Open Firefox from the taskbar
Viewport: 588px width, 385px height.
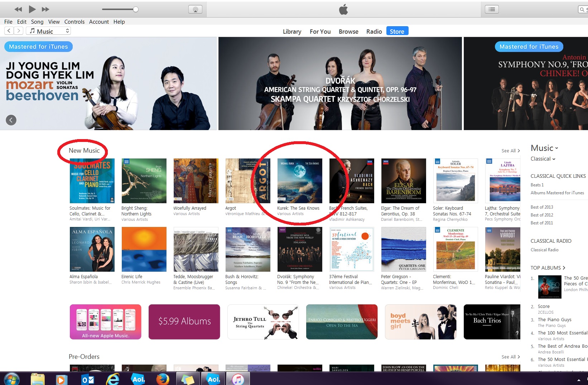[163, 379]
